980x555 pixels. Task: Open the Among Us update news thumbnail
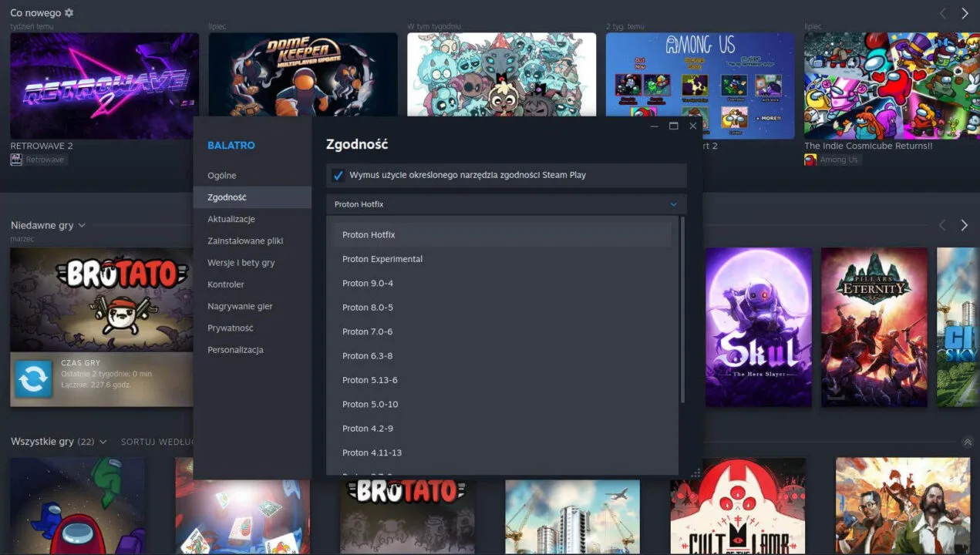click(x=700, y=86)
